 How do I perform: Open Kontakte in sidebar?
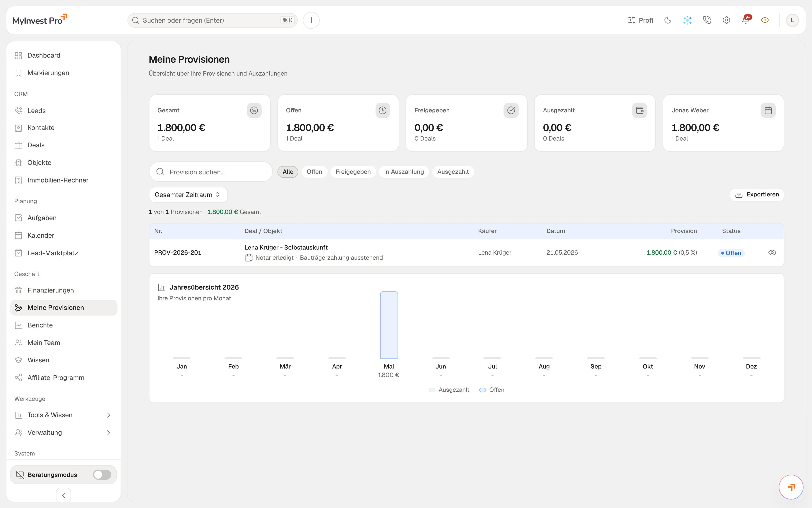point(64,128)
